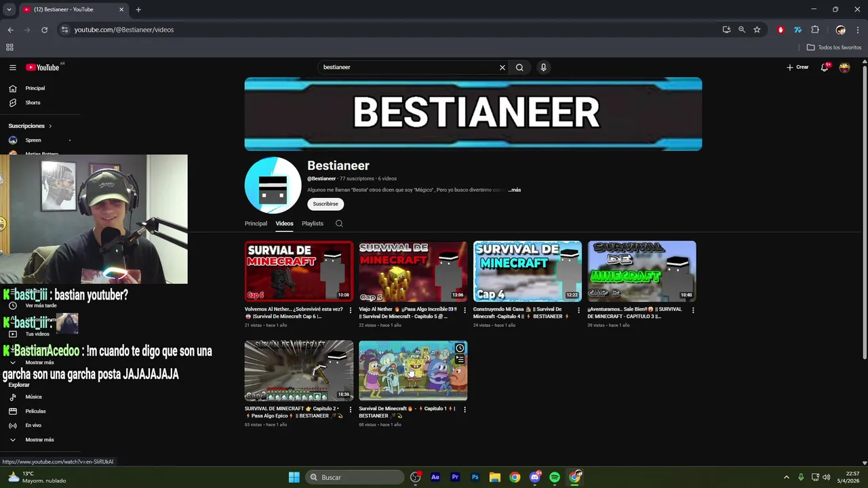This screenshot has width=868, height=488.
Task: Open Chrome three-dot menu
Action: coord(858,30)
